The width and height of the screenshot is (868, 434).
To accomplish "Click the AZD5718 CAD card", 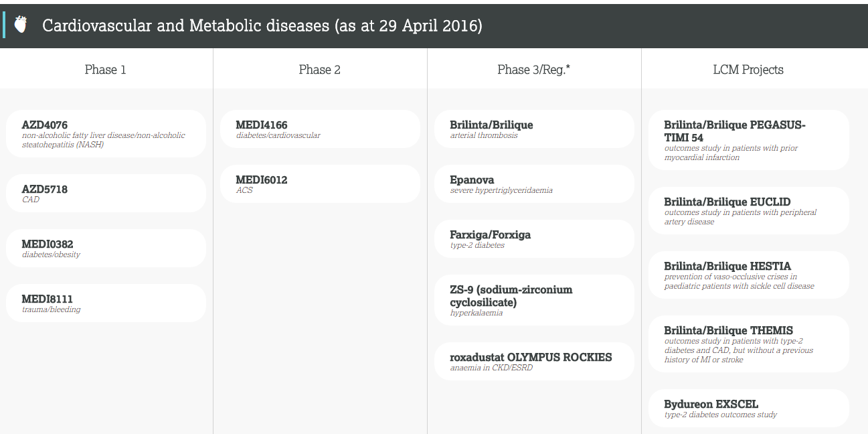I will pos(106,193).
